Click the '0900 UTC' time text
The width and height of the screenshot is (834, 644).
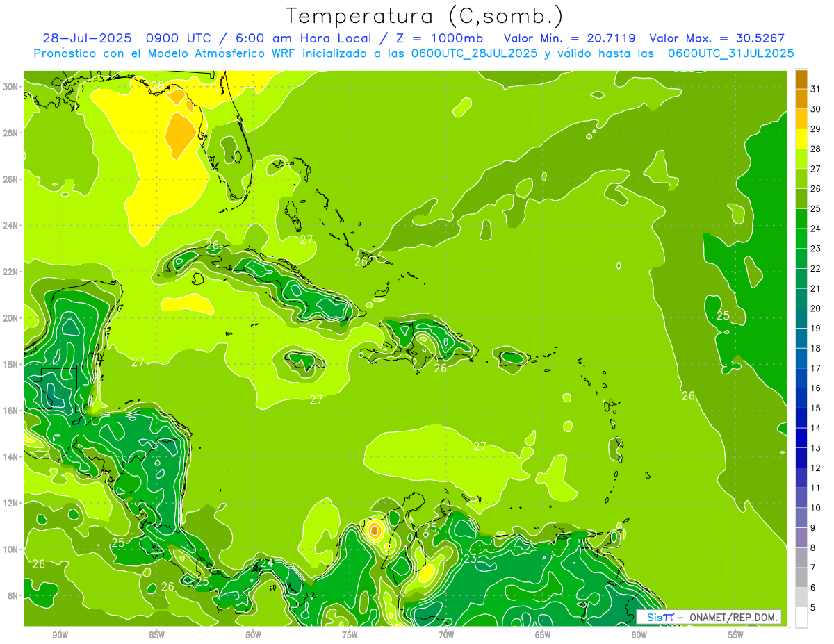coord(179,38)
